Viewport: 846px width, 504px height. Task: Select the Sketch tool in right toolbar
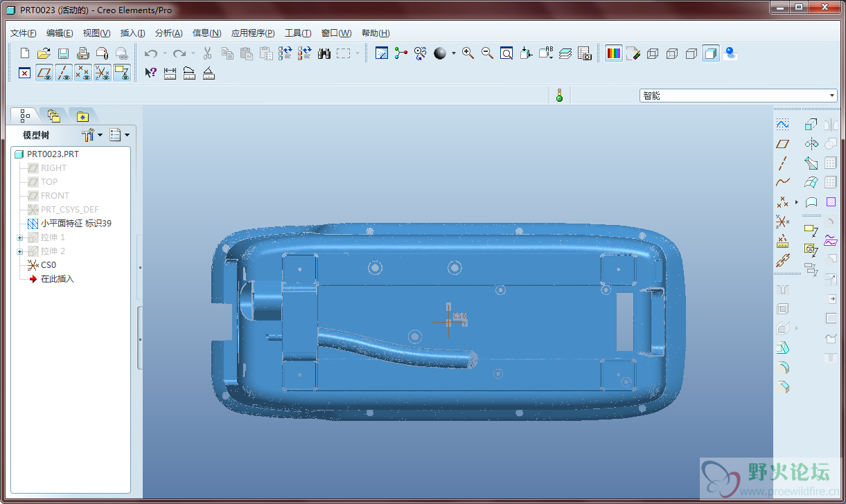(x=782, y=125)
